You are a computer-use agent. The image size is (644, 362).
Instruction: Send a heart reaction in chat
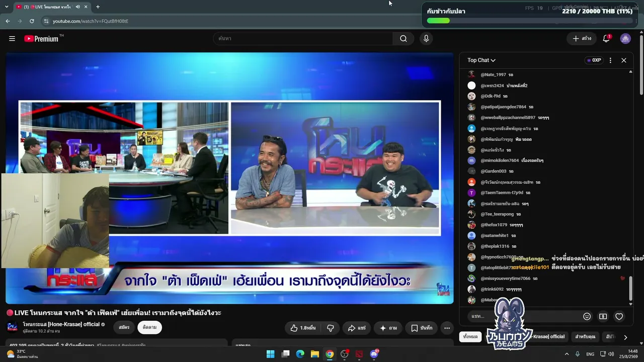pos(619,316)
